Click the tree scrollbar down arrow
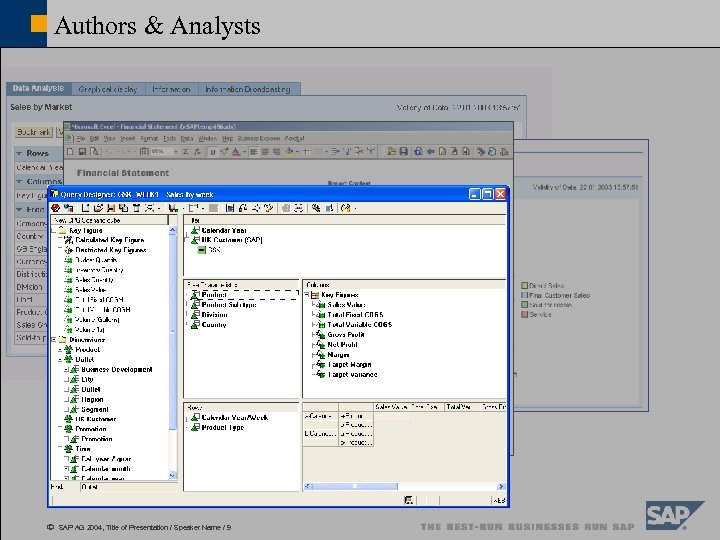720x540 pixels. coord(173,475)
